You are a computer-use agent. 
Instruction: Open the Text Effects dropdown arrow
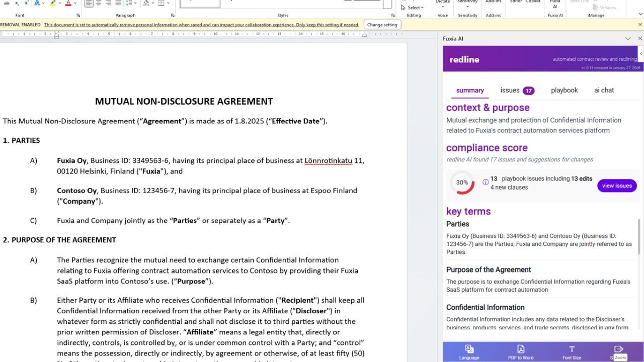(x=44, y=3)
